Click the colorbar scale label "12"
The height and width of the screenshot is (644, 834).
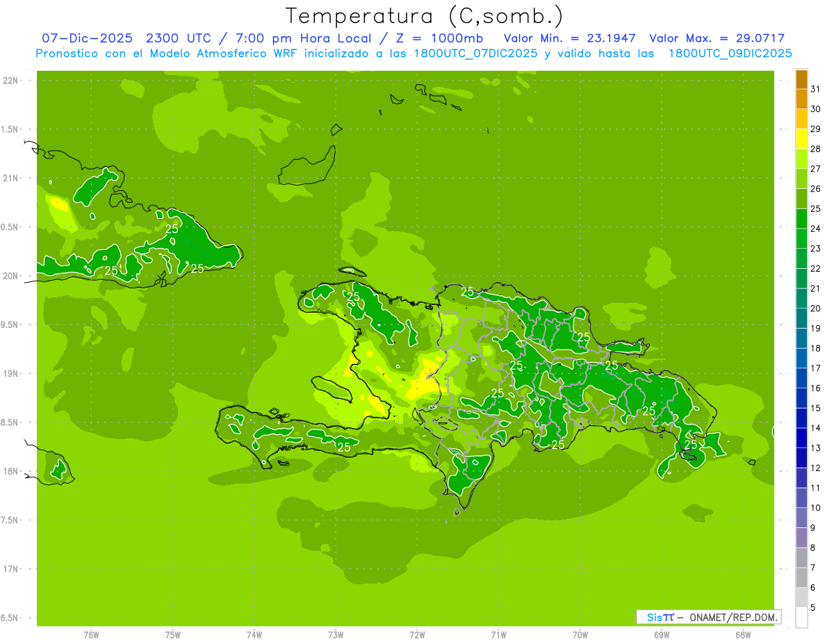[x=815, y=468]
